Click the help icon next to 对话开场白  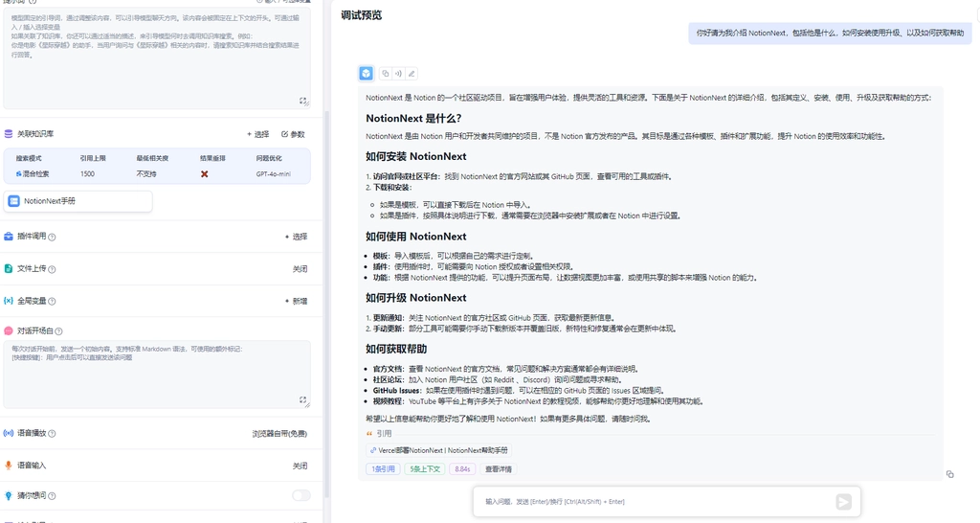click(x=58, y=331)
